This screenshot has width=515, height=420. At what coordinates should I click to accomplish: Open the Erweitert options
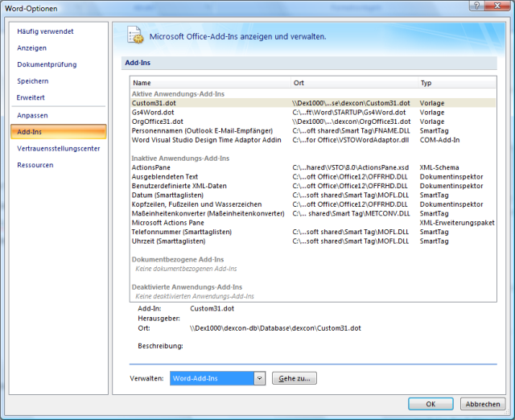31,97
